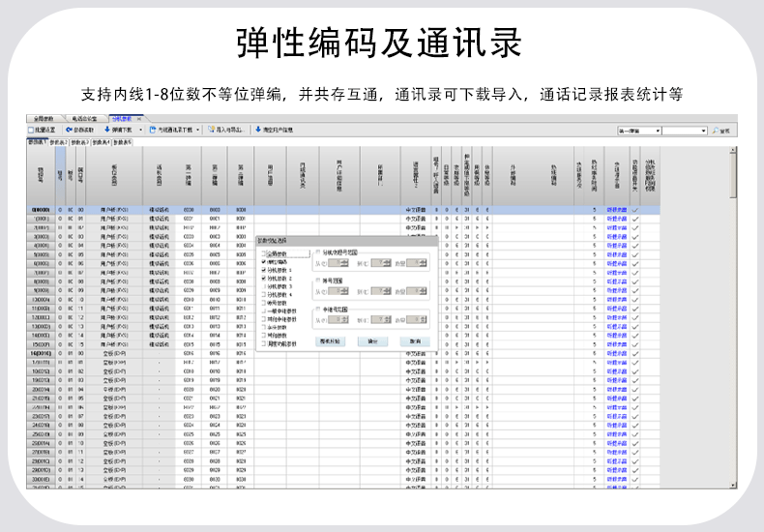Check the 帐号参数 checkbox in dialog
Viewport: 764px width, 532px height.
(x=264, y=303)
